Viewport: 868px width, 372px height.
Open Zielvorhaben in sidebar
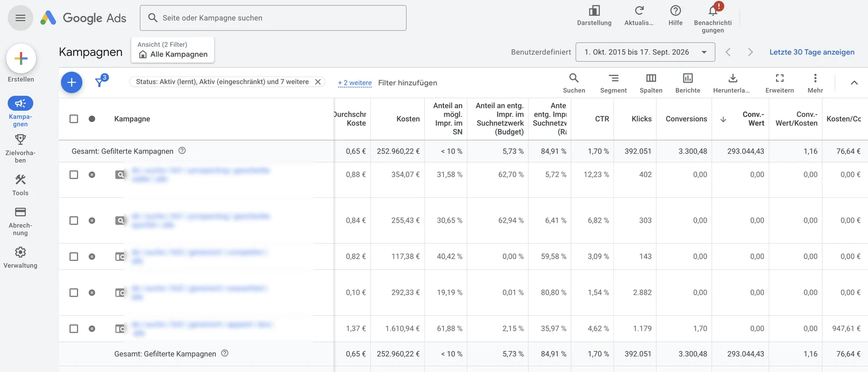click(20, 148)
